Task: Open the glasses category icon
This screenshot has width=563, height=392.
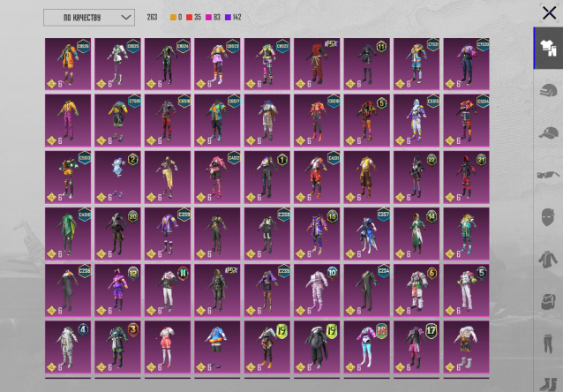Action: point(547,175)
